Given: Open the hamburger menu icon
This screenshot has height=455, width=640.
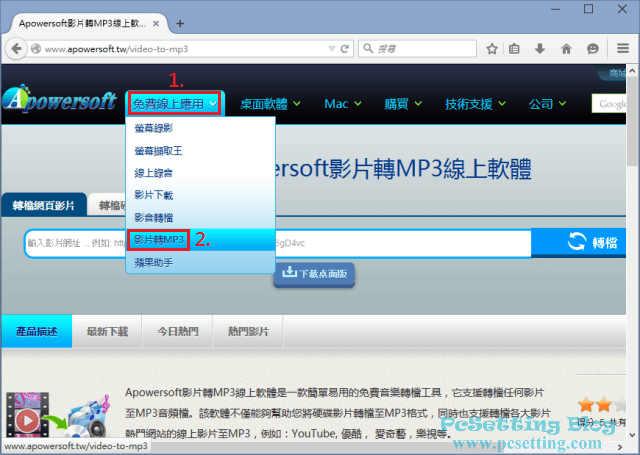Looking at the screenshot, I should click(x=623, y=49).
